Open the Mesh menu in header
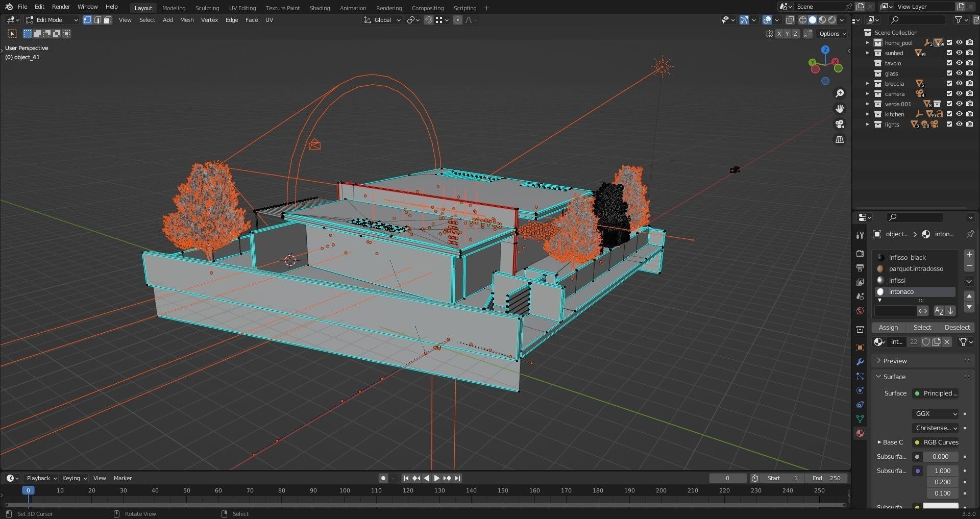 tap(186, 20)
